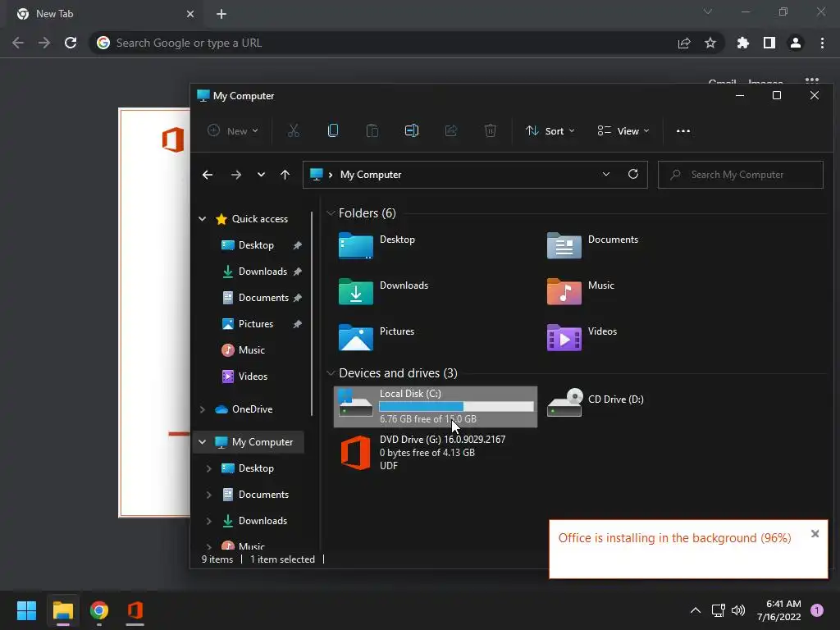
Task: Open the Music folder in Folders section
Action: (x=581, y=292)
